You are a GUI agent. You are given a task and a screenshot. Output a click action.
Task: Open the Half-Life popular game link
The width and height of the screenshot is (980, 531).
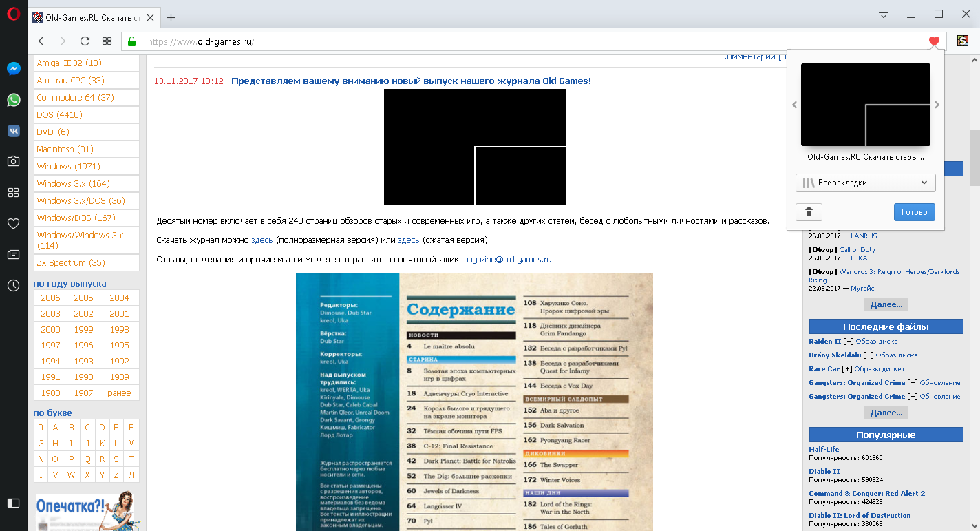pos(824,450)
